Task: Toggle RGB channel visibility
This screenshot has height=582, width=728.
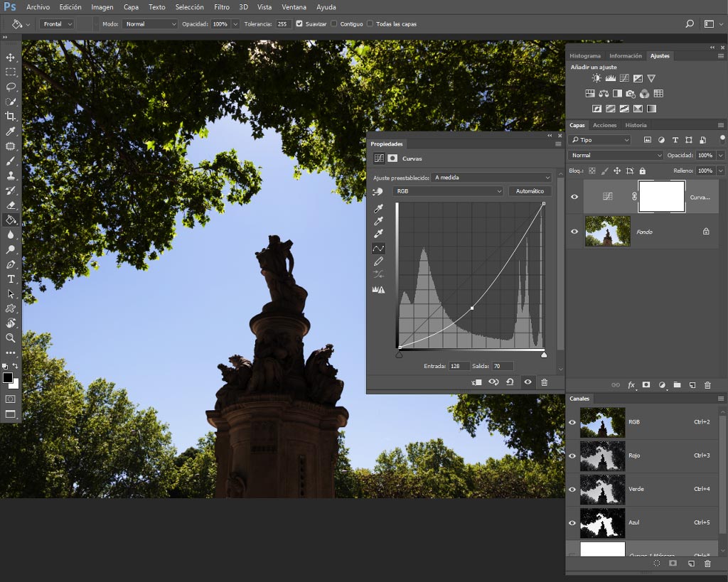Action: tap(572, 422)
